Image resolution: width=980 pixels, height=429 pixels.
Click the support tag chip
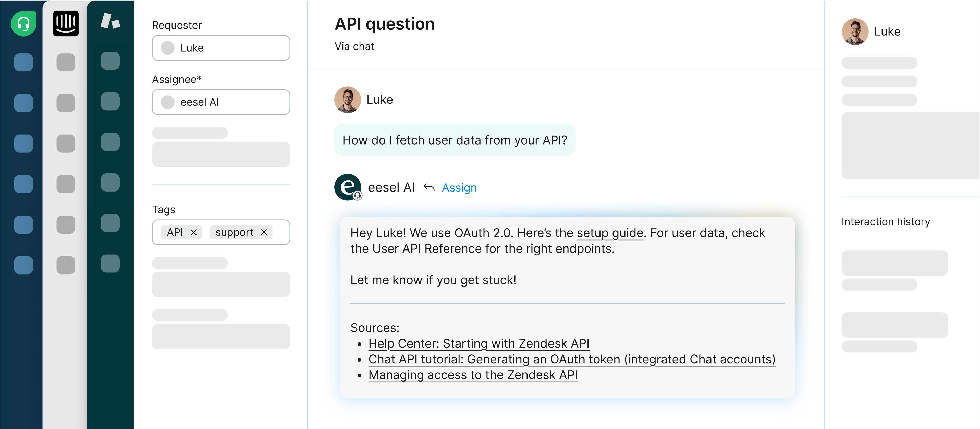point(241,232)
